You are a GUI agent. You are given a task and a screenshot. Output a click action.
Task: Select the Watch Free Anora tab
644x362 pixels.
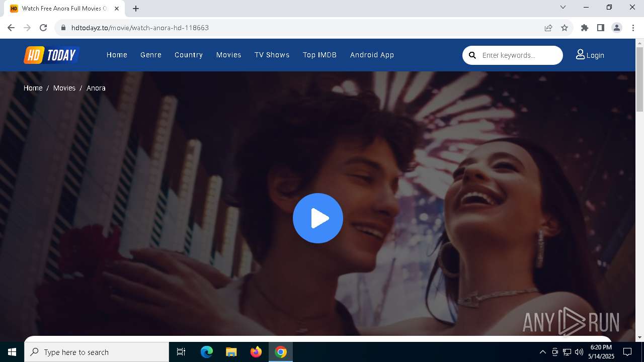coord(64,9)
